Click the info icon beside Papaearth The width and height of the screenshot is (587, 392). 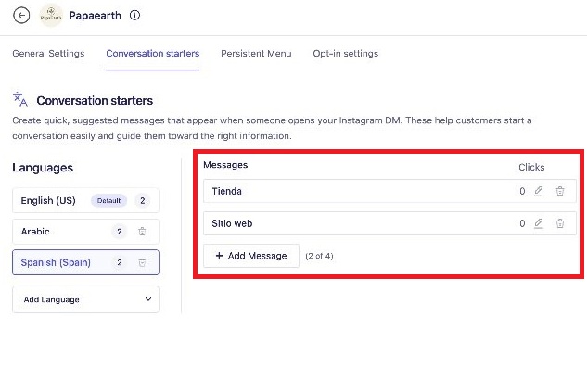[x=135, y=16]
